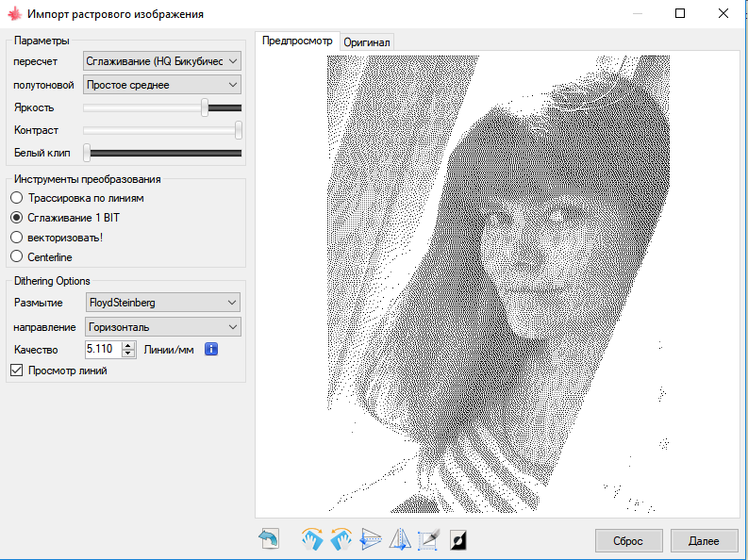
Task: Select the Centerline radio option
Action: [16, 256]
